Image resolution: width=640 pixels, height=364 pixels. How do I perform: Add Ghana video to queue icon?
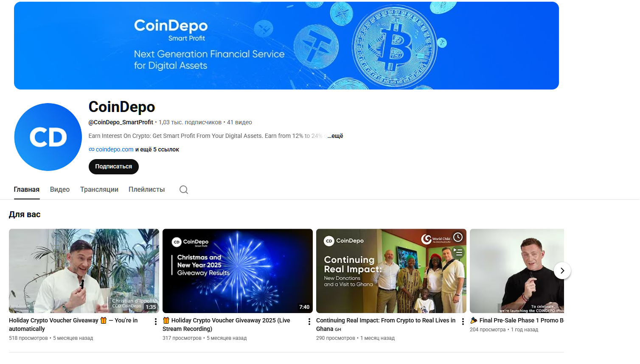[x=458, y=252]
